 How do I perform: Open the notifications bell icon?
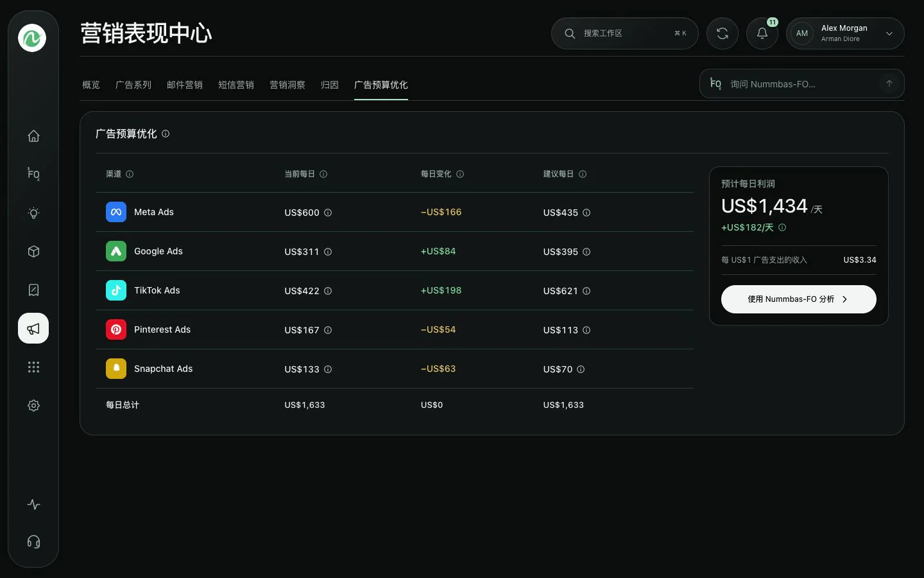[x=762, y=33]
